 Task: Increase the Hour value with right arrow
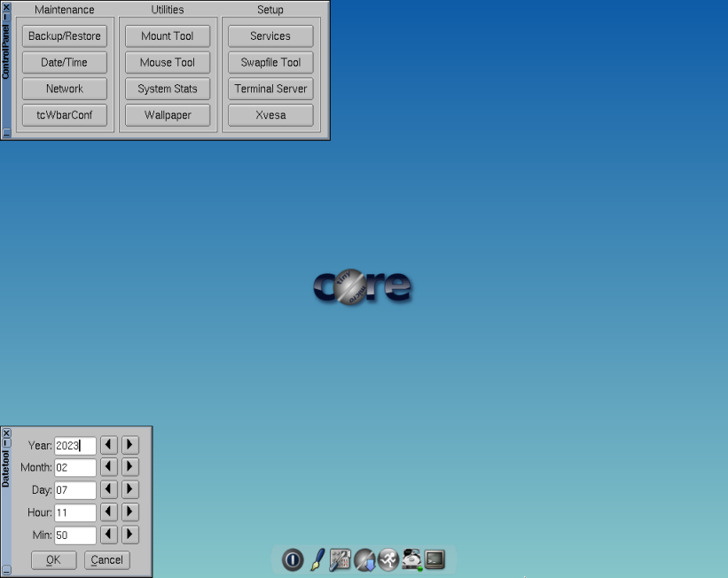[130, 512]
